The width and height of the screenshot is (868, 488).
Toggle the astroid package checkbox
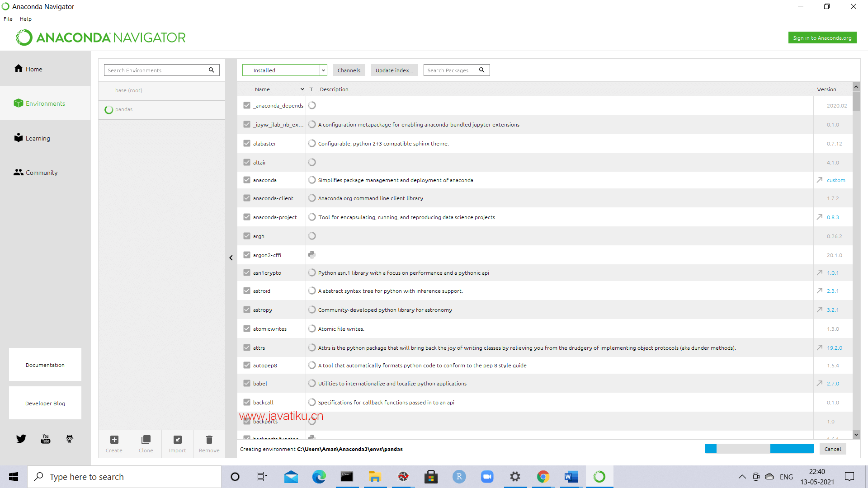click(246, 291)
